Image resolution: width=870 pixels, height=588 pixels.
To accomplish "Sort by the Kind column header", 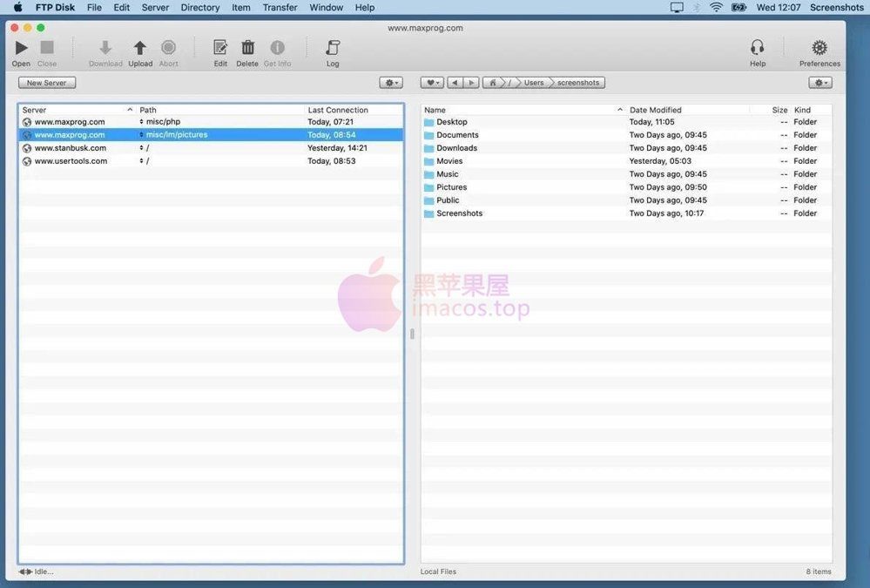I will (x=812, y=110).
